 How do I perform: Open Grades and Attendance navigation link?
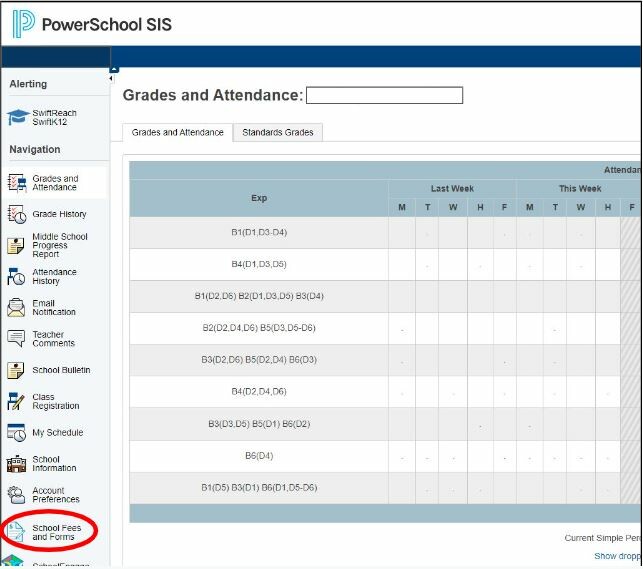point(55,183)
